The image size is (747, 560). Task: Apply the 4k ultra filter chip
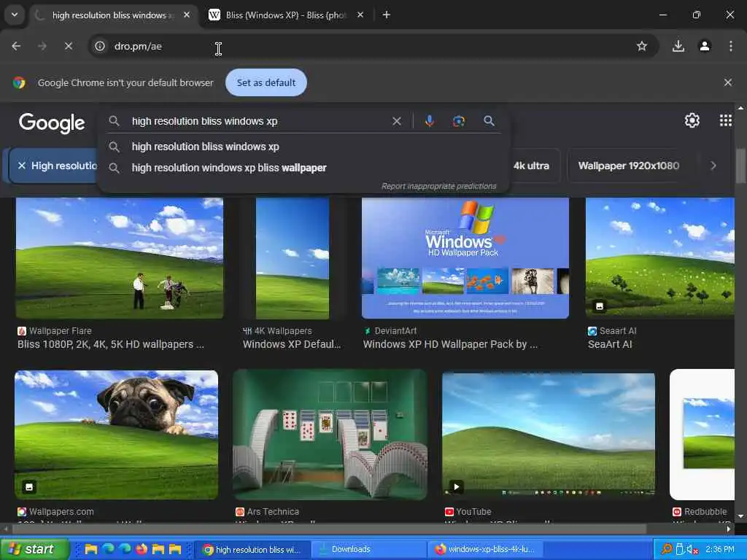point(531,166)
